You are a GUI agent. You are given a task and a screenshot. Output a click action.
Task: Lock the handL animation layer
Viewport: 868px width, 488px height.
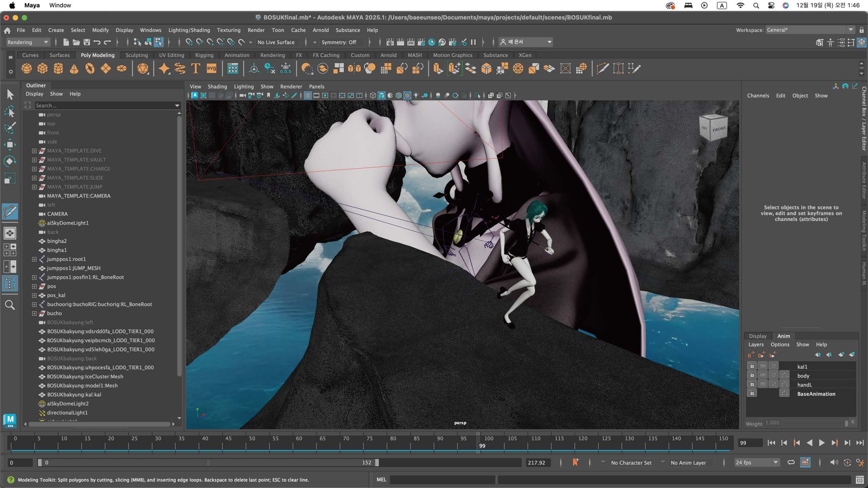tap(751, 384)
